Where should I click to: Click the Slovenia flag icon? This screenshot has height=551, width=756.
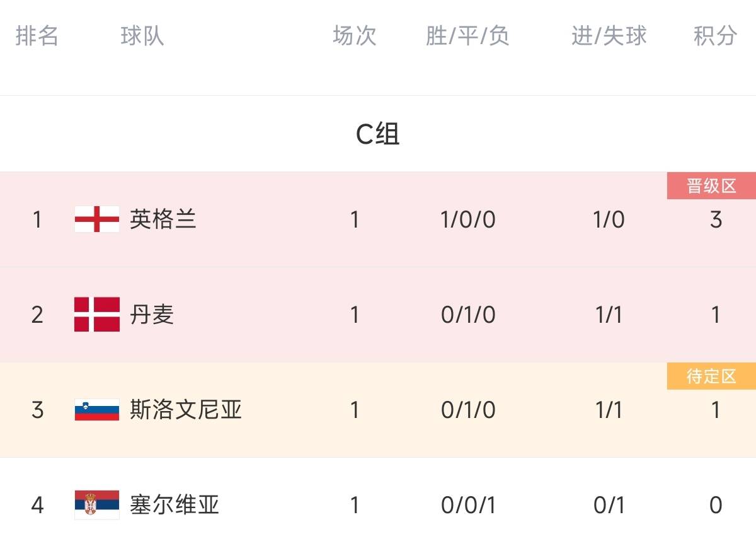pos(96,410)
